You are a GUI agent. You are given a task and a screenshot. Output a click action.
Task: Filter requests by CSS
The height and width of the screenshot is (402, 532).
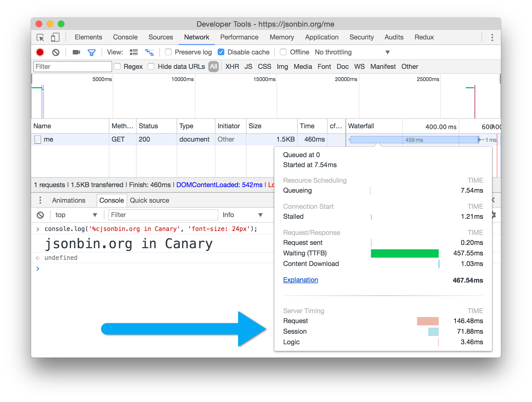coord(264,67)
